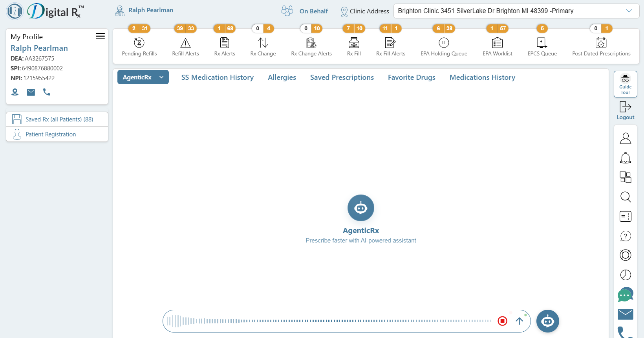Switch to Allergies tab
The image size is (644, 338).
(282, 77)
